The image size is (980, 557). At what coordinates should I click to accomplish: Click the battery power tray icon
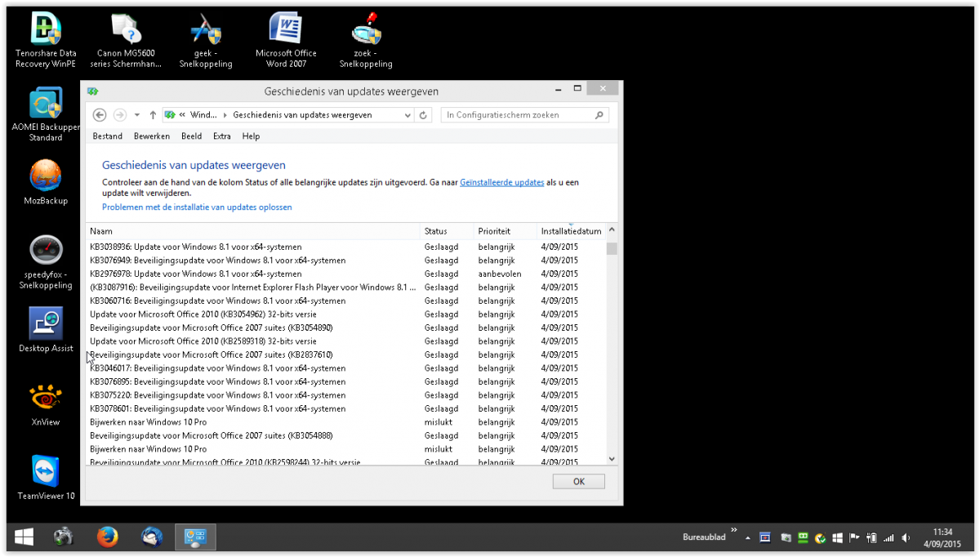click(x=871, y=538)
